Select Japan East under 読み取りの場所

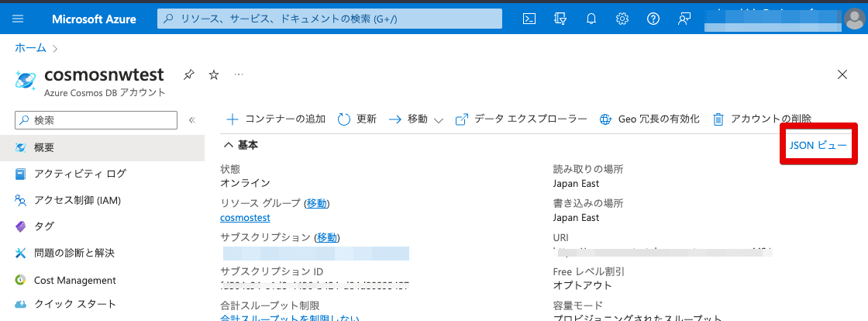pyautogui.click(x=577, y=183)
